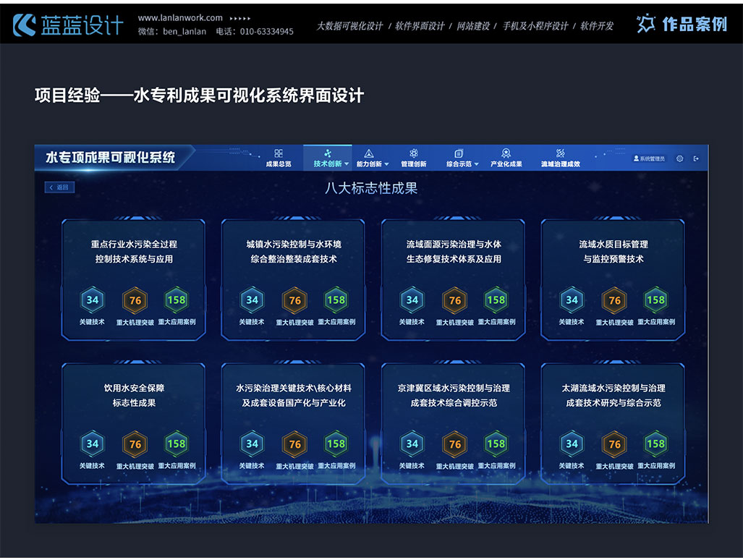
Task: Select the 流域治理成效 nav icon
Action: [x=560, y=153]
